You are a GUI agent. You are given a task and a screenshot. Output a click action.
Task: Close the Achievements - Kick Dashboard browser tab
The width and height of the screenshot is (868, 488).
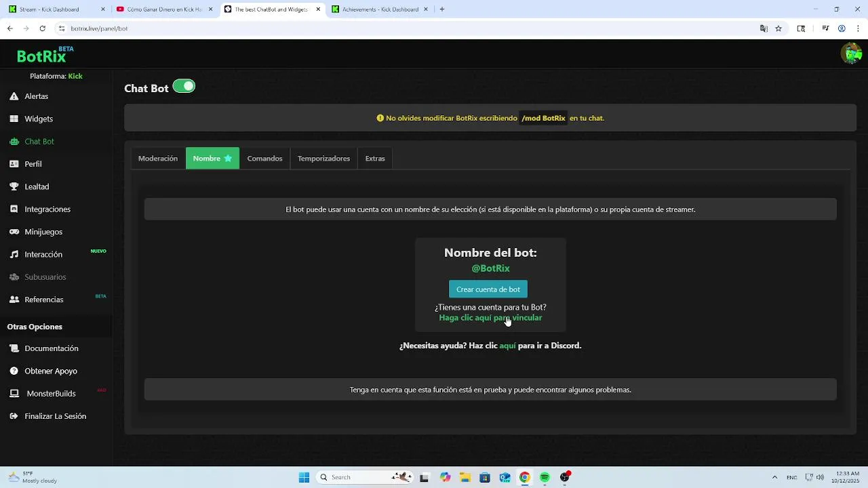427,9
